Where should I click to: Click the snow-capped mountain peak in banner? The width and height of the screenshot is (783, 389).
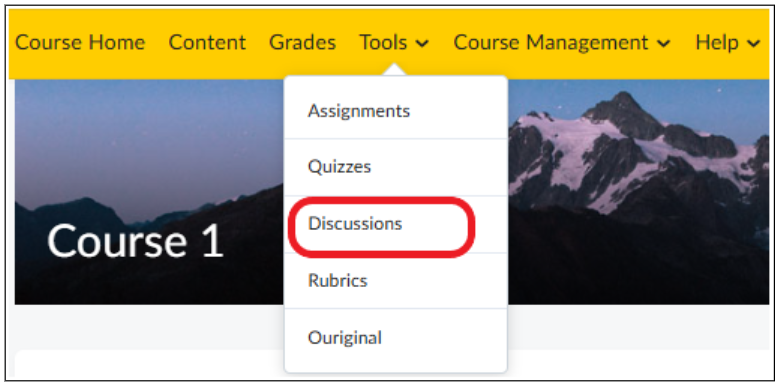624,115
